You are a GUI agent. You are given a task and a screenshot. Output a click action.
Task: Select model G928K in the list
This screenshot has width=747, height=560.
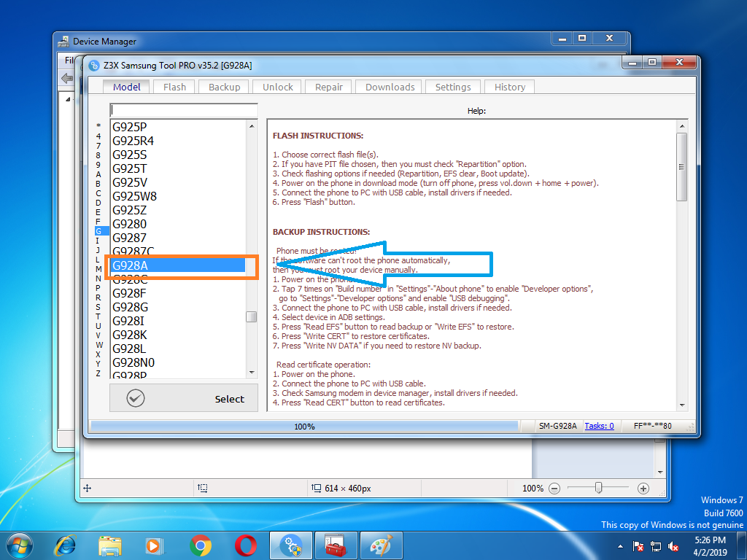[x=178, y=334]
